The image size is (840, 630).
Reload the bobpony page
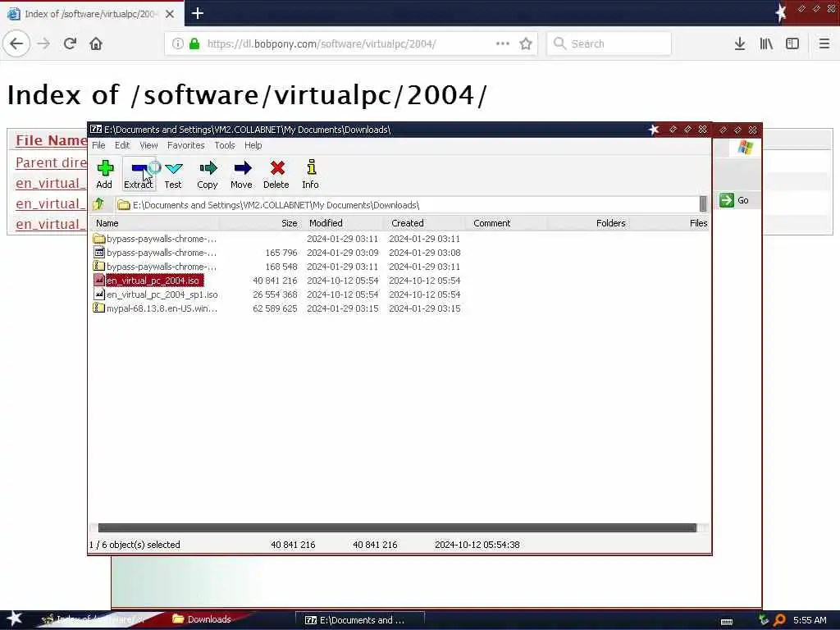click(x=70, y=43)
